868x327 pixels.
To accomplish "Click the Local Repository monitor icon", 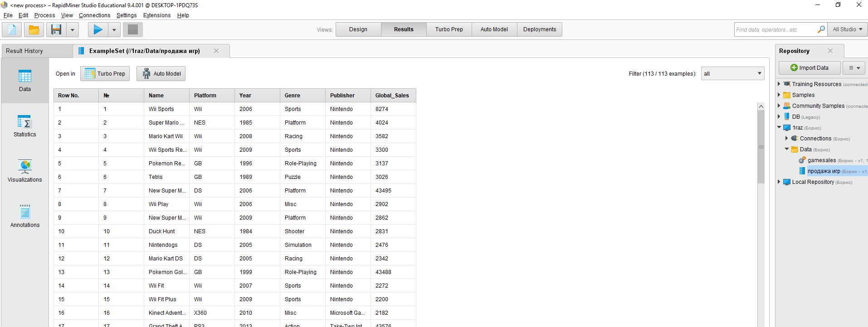I will click(787, 182).
